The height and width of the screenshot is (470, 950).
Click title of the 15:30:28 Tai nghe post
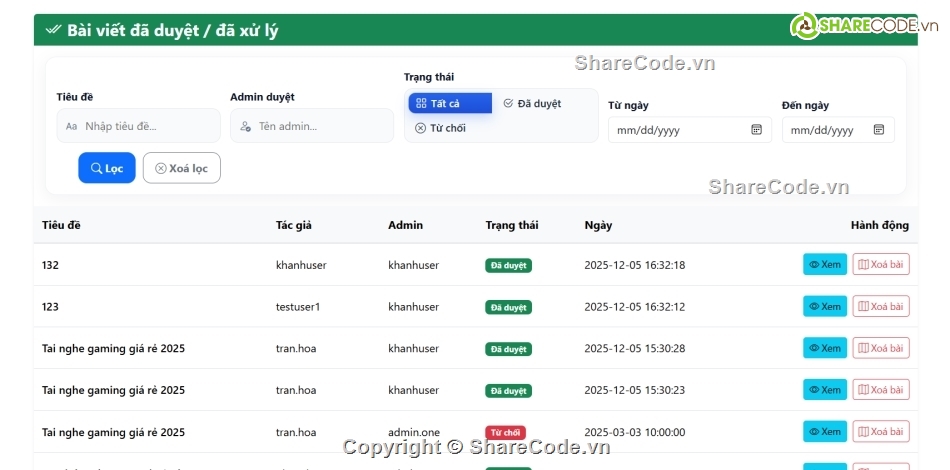pyautogui.click(x=113, y=348)
